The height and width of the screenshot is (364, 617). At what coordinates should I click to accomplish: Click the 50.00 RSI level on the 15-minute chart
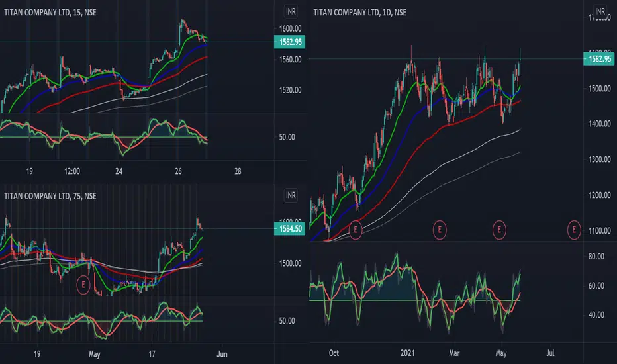coord(287,138)
